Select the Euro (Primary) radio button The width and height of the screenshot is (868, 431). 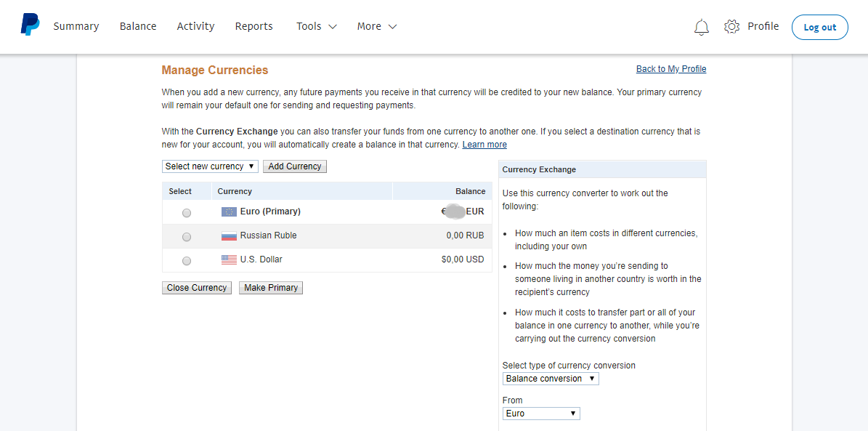point(187,213)
